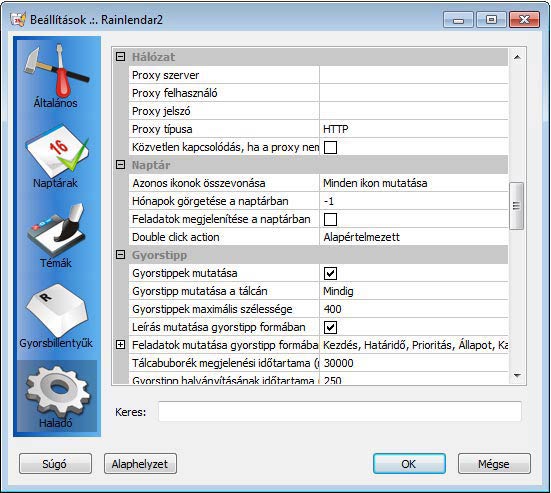Select the Naptárak calendar icon
This screenshot has width=551, height=493.
tap(56, 156)
